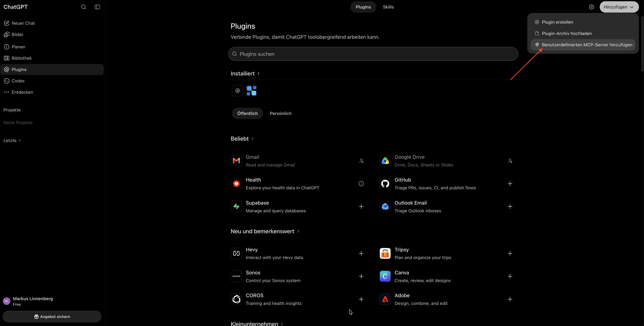644x326 pixels.
Task: Add Adobe plugin with its plus icon
Action: coord(510,299)
